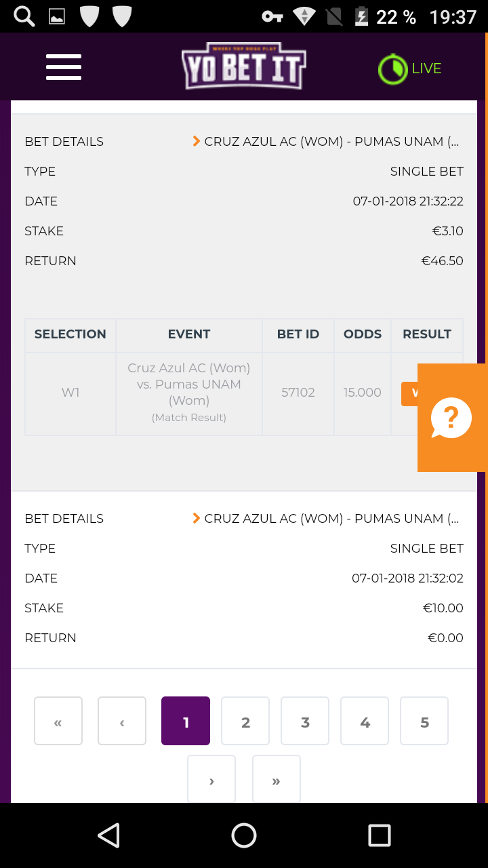
Task: Go to pagination page 3
Action: point(305,721)
